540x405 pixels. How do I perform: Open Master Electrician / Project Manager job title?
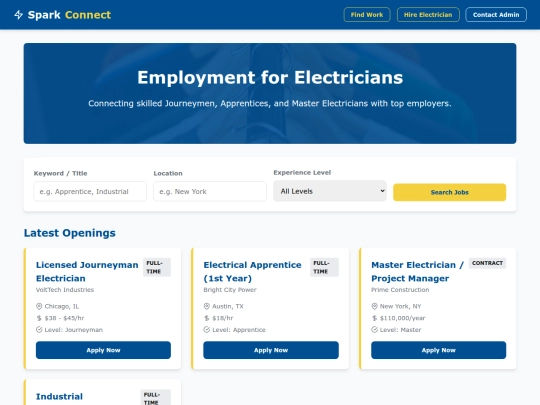point(417,271)
